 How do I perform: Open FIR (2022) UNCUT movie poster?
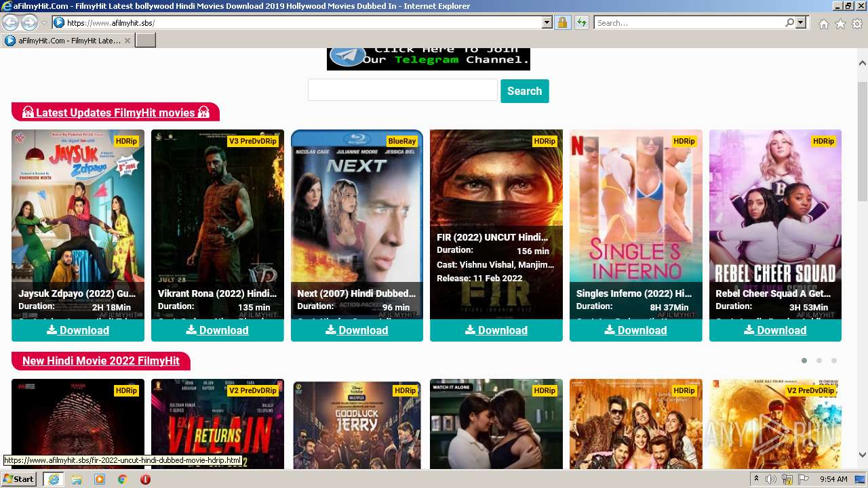coord(496,224)
